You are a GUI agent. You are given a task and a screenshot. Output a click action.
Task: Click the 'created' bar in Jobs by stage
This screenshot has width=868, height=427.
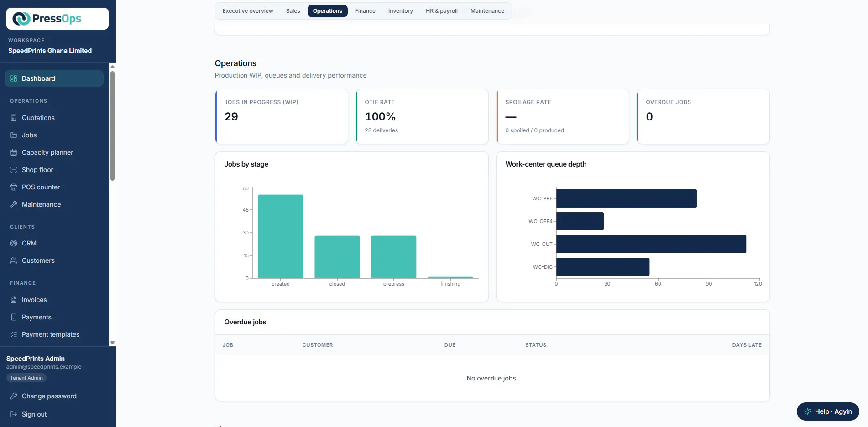pos(281,236)
